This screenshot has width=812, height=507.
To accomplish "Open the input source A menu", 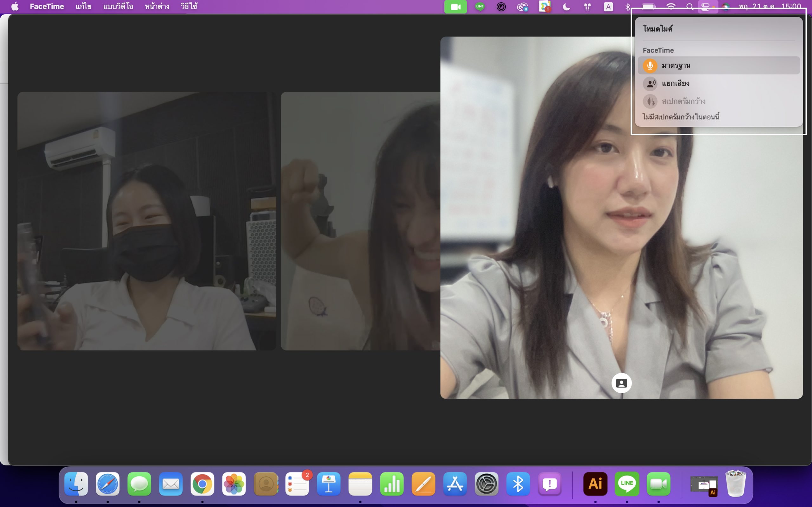I will click(x=608, y=7).
